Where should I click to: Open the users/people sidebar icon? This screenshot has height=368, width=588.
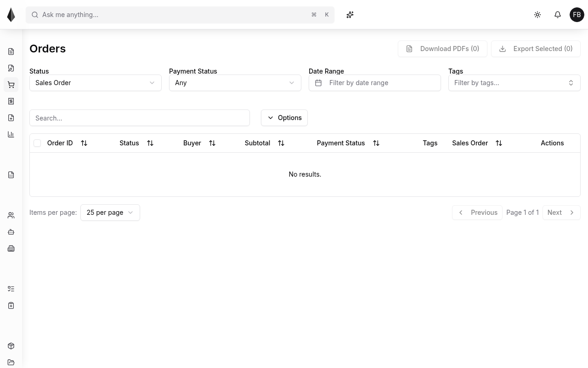point(11,215)
